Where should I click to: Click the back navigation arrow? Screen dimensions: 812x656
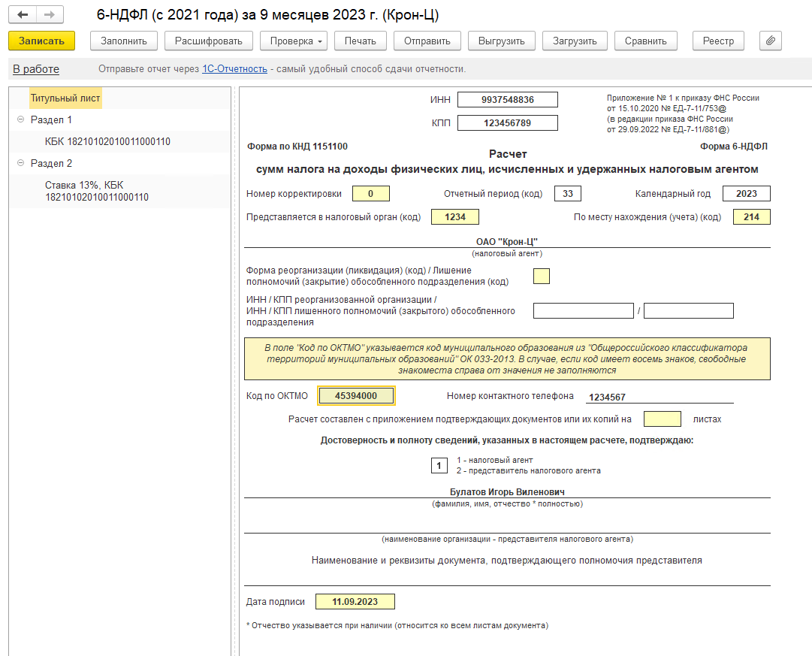(23, 15)
